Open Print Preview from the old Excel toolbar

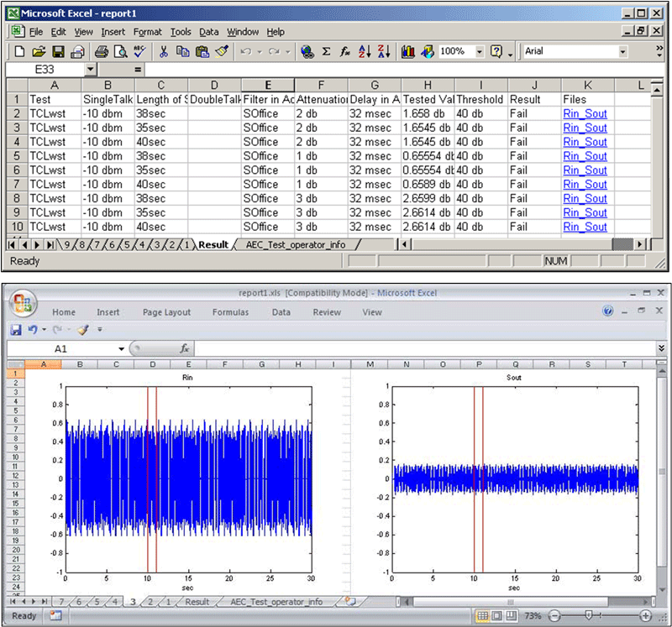121,52
